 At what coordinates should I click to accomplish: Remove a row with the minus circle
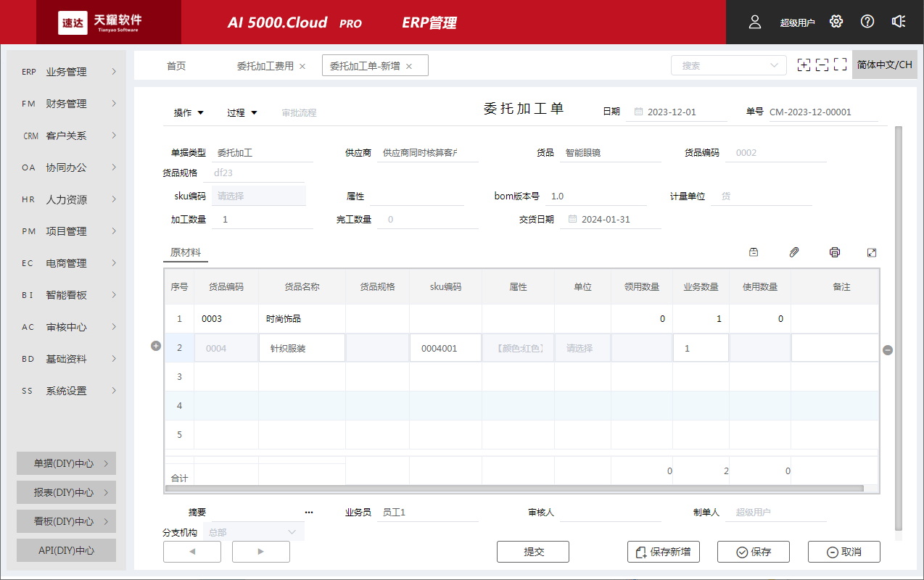click(888, 350)
